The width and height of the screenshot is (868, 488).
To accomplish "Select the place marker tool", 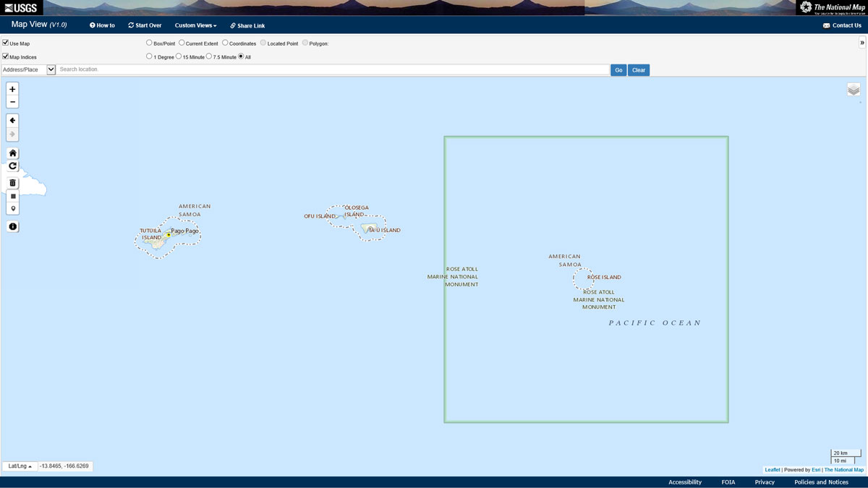I will (x=12, y=209).
